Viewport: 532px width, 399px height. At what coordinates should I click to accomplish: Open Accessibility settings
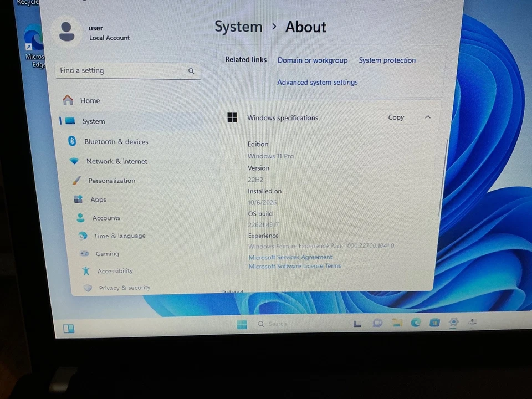(x=115, y=271)
